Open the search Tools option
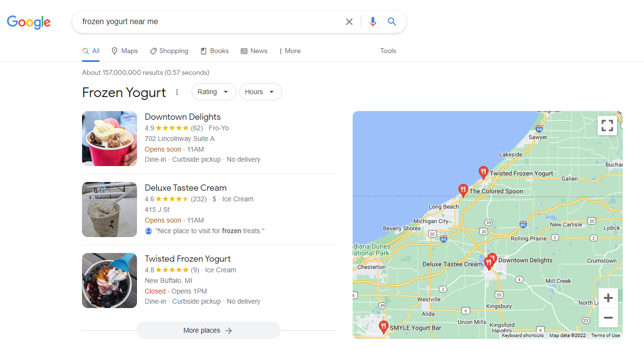 [388, 51]
